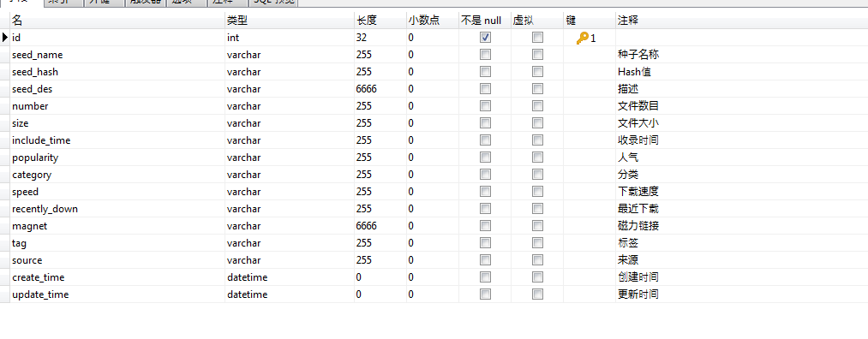Image resolution: width=868 pixels, height=339 pixels.
Task: Click the comment 磁力链接
Action: pyautogui.click(x=638, y=226)
